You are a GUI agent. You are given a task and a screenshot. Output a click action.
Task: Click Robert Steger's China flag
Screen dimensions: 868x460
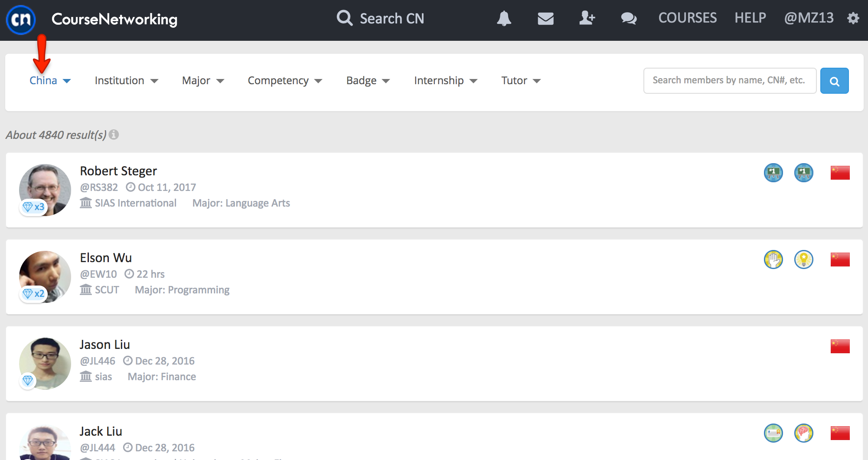[x=840, y=173]
